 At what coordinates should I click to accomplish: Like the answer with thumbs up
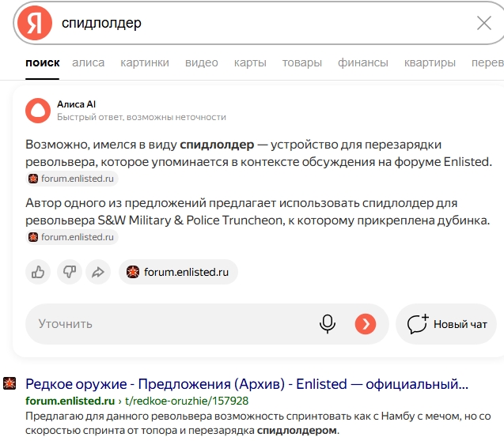click(38, 272)
